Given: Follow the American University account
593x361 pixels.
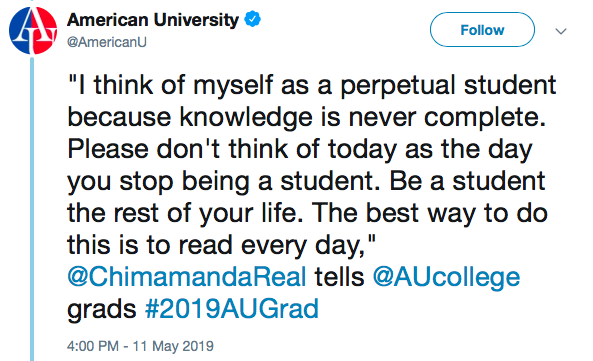Looking at the screenshot, I should click(x=482, y=29).
